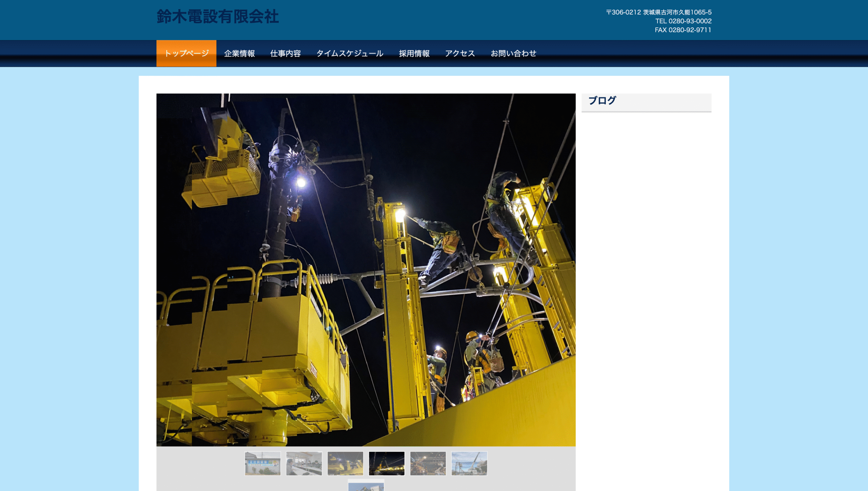
Task: Open the 企業情報 menu item
Action: coord(239,54)
